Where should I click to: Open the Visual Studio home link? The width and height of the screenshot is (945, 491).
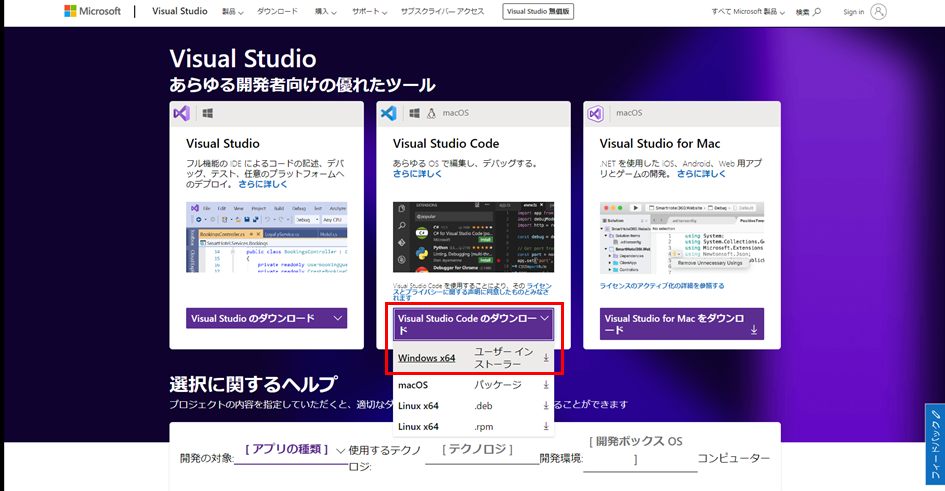(180, 11)
